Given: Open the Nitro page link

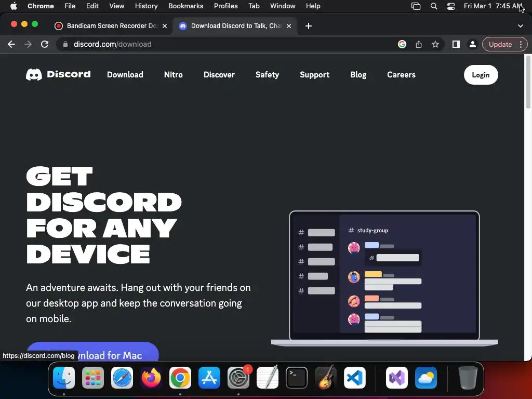Looking at the screenshot, I should [174, 75].
